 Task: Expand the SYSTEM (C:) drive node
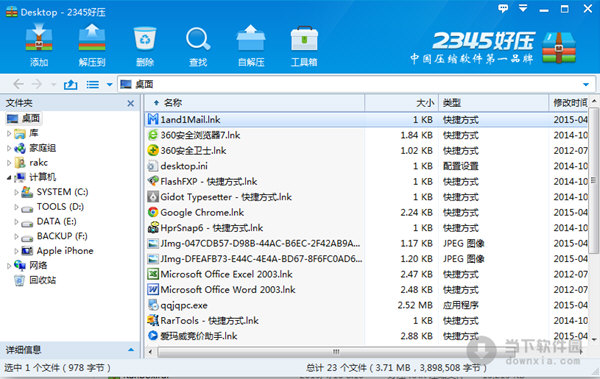(x=16, y=192)
